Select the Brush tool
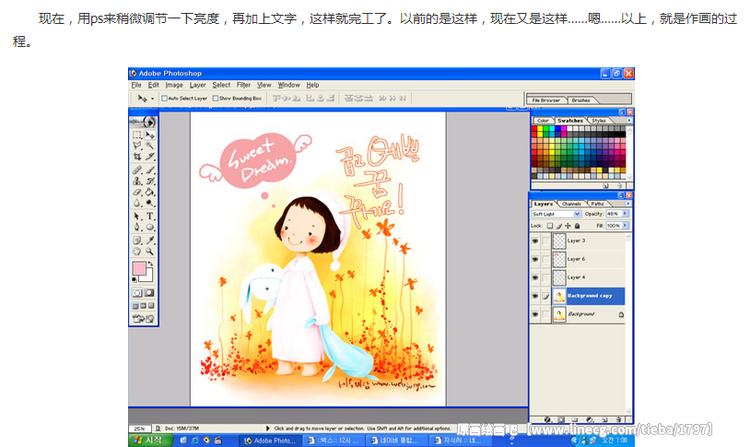The height and width of the screenshot is (447, 750). [x=150, y=170]
